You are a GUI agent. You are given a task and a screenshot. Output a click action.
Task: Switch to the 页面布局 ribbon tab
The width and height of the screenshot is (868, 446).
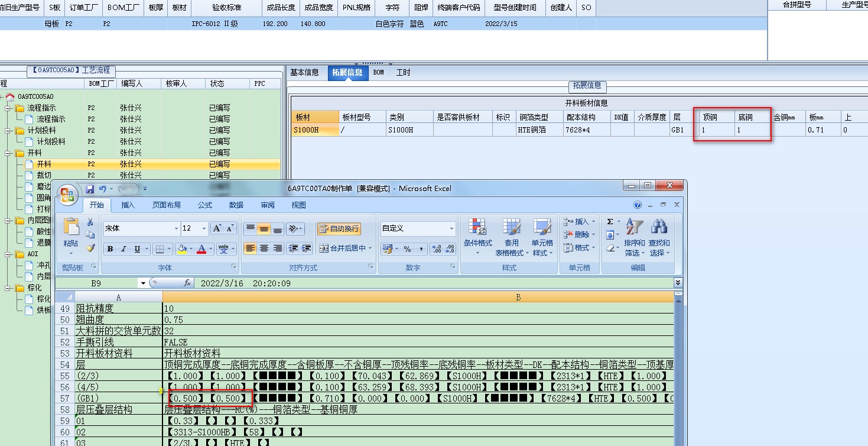click(167, 205)
